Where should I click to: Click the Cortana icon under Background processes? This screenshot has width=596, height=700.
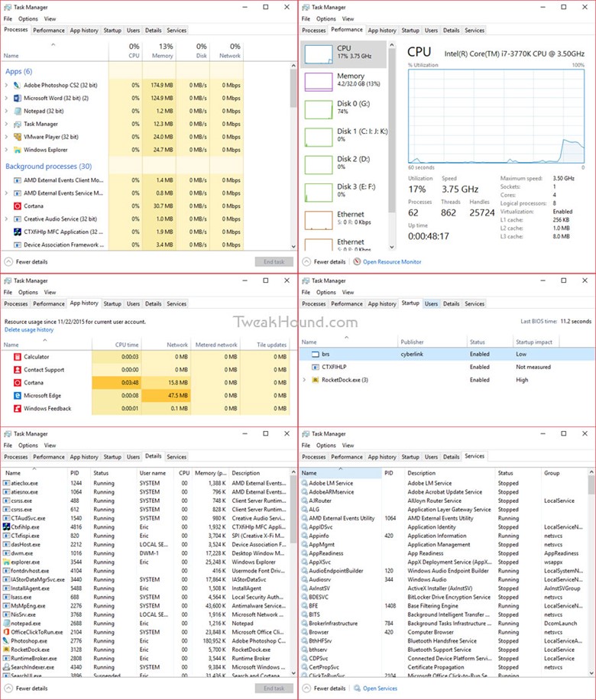[17, 206]
